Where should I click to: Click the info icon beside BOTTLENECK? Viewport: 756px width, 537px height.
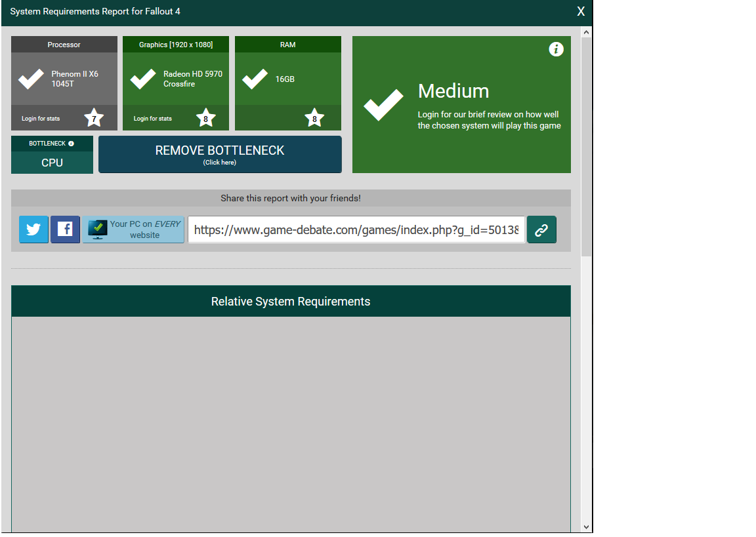tap(72, 144)
